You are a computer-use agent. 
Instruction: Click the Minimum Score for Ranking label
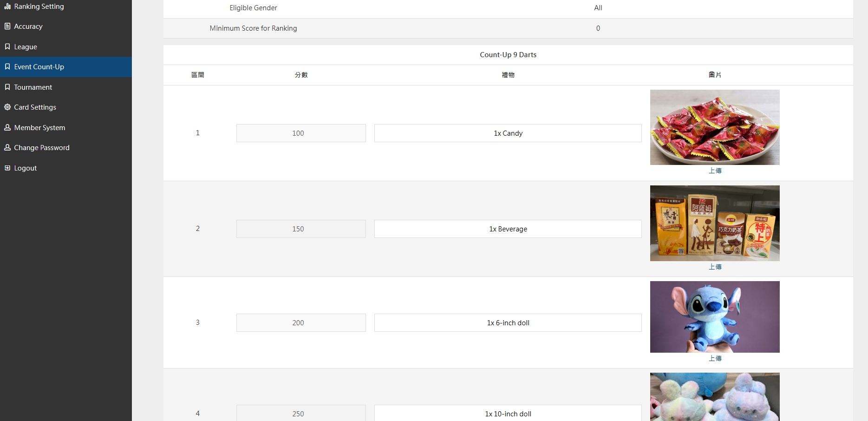click(253, 28)
